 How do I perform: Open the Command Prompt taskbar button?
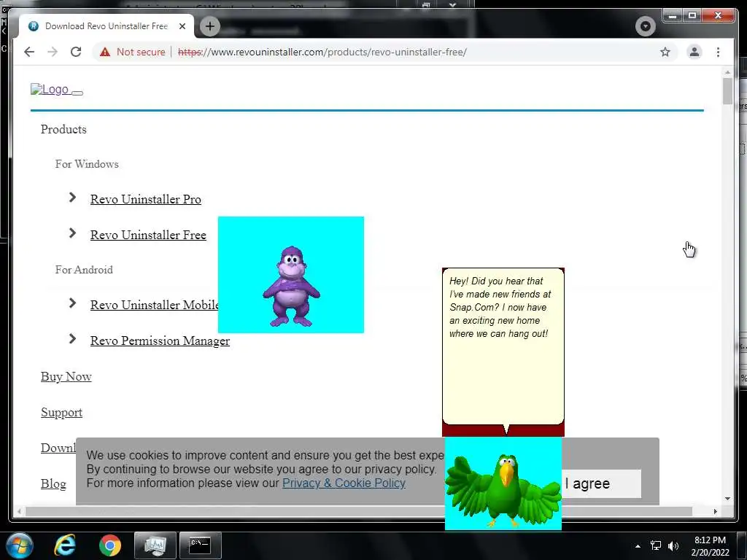(x=200, y=545)
